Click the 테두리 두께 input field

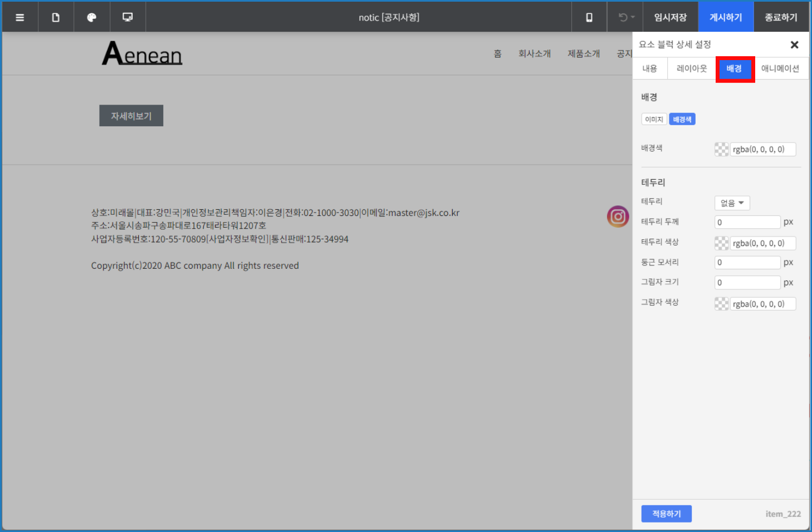747,222
